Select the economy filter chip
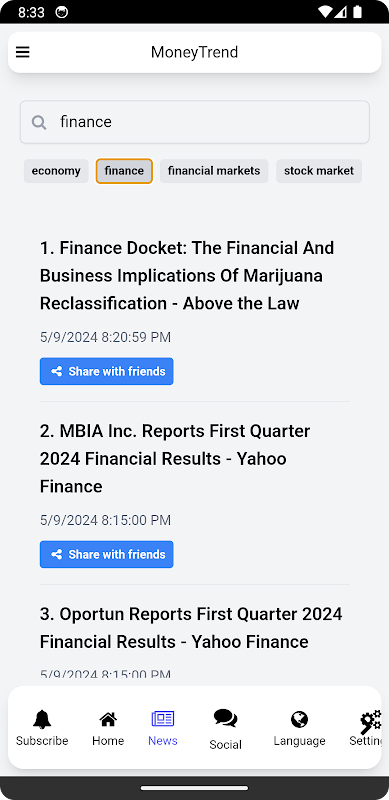 (x=56, y=171)
